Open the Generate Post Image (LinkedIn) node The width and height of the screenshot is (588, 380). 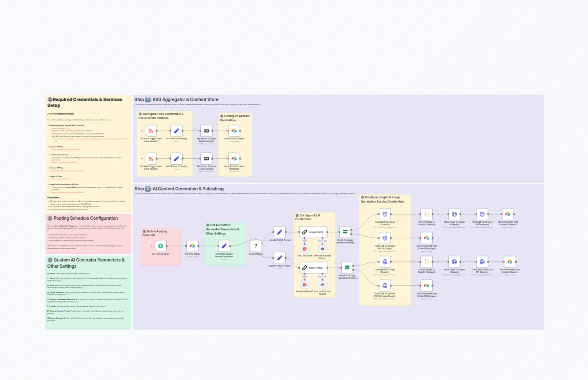385,214
